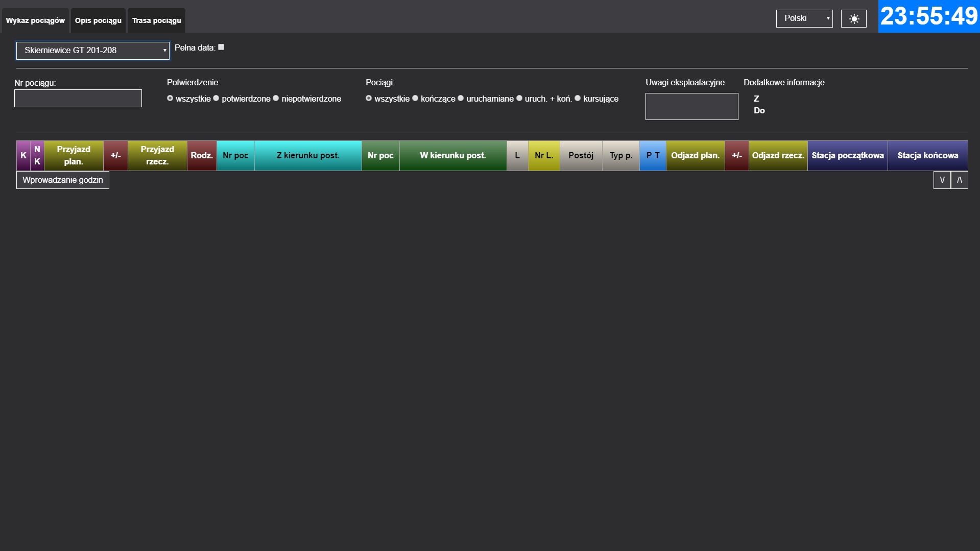Expand the Polski language dropdown

804,18
